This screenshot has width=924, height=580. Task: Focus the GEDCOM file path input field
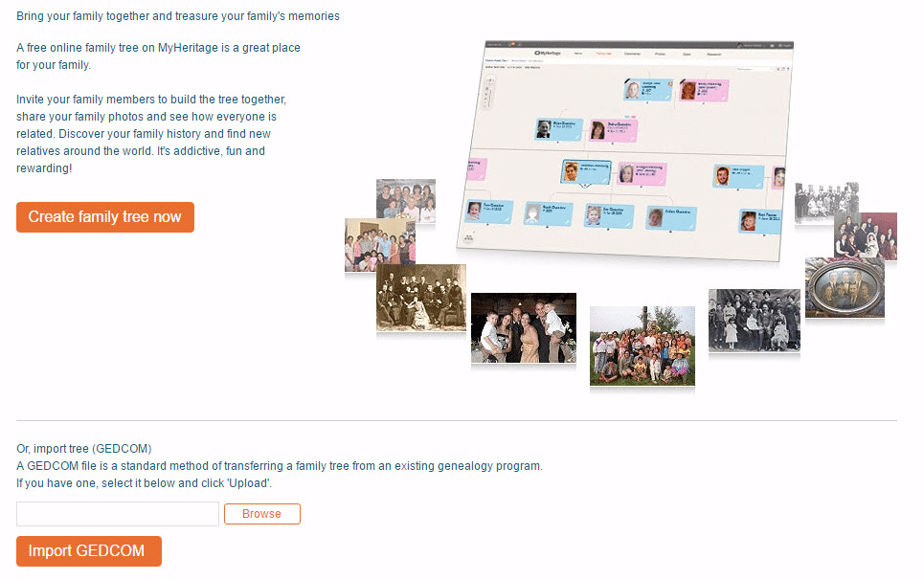pos(118,514)
